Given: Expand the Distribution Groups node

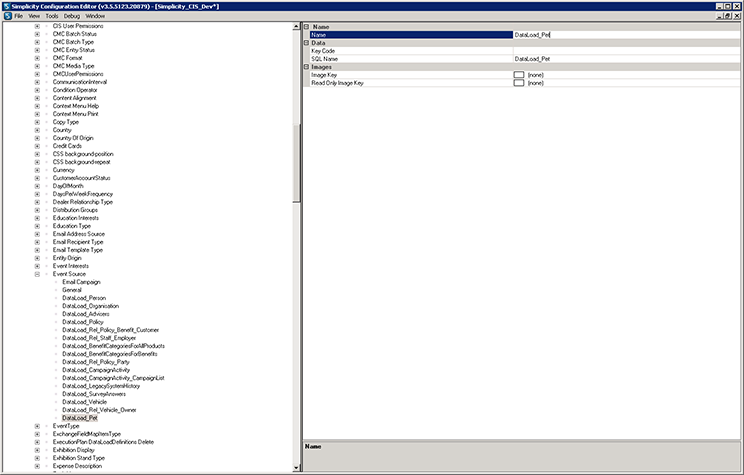Looking at the screenshot, I should 37,210.
